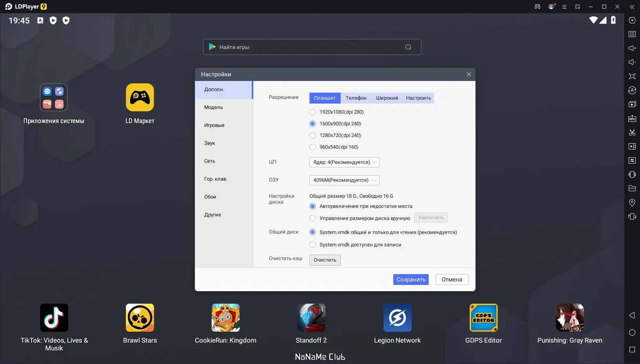The width and height of the screenshot is (640, 364).
Task: Click the volume up icon in sidebar
Action: pyautogui.click(x=632, y=48)
